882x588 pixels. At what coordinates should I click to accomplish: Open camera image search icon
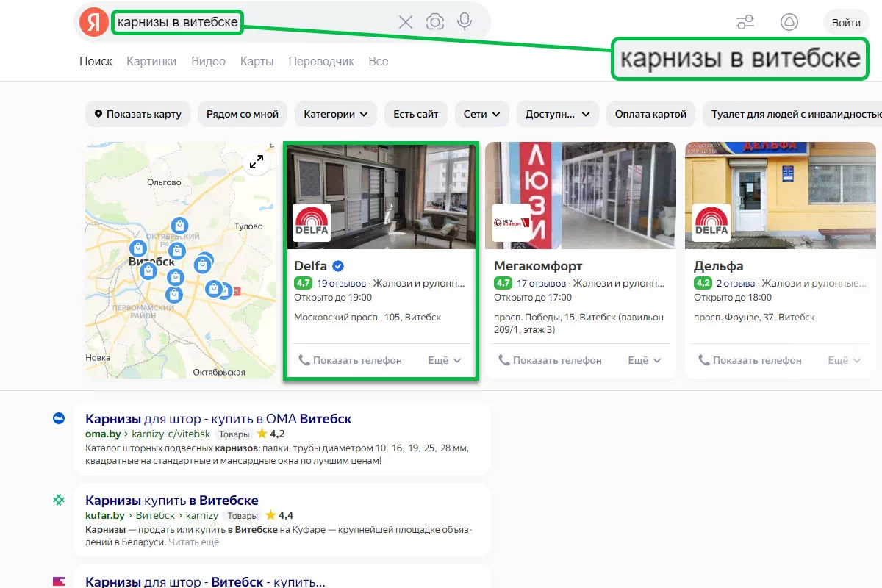[x=435, y=22]
